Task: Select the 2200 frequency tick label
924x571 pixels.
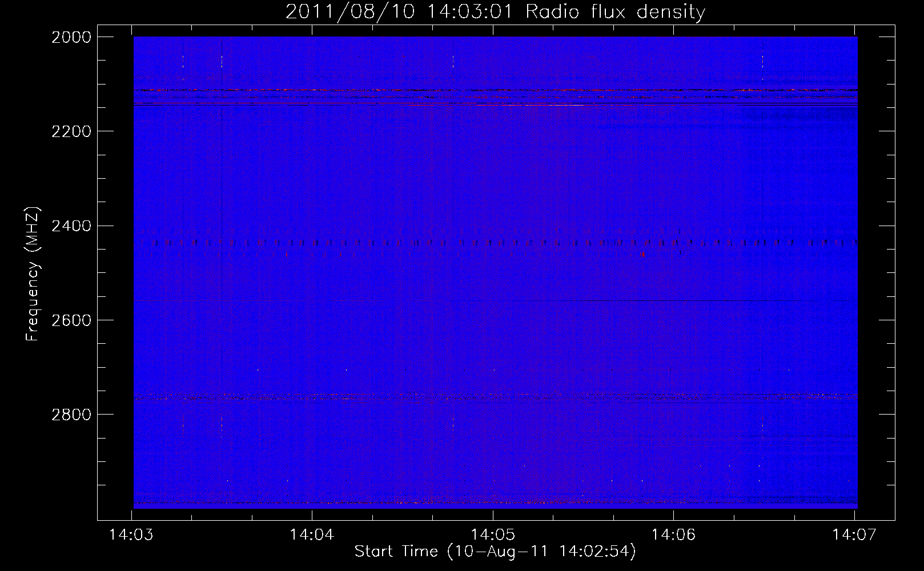Action: click(71, 131)
